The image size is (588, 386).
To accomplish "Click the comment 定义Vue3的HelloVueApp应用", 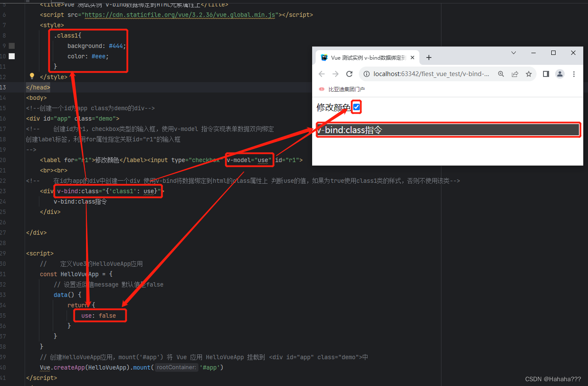I will tap(91, 264).
